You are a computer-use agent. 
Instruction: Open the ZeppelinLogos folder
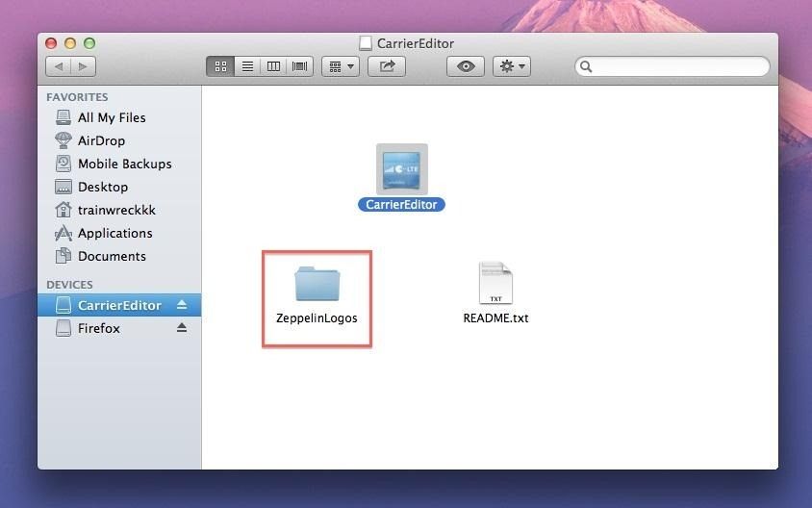317,286
